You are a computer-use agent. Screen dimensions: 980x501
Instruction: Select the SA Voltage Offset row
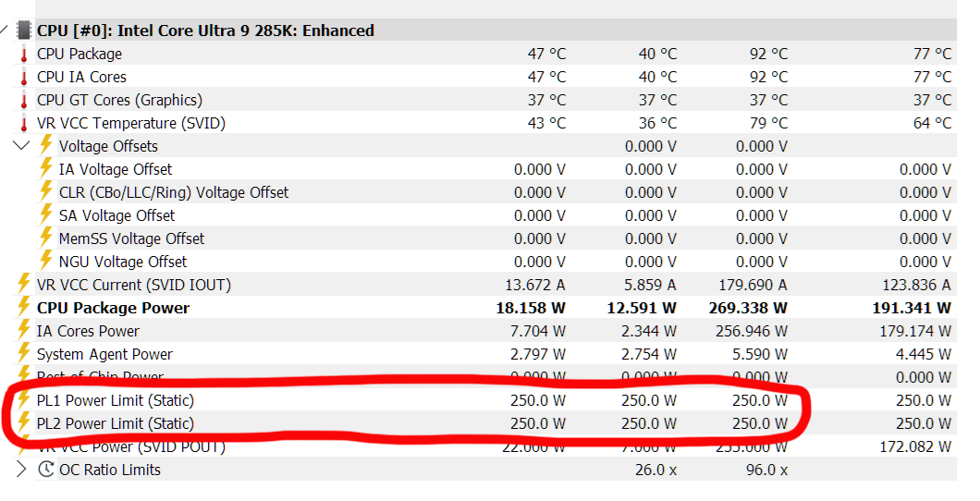pyautogui.click(x=116, y=216)
